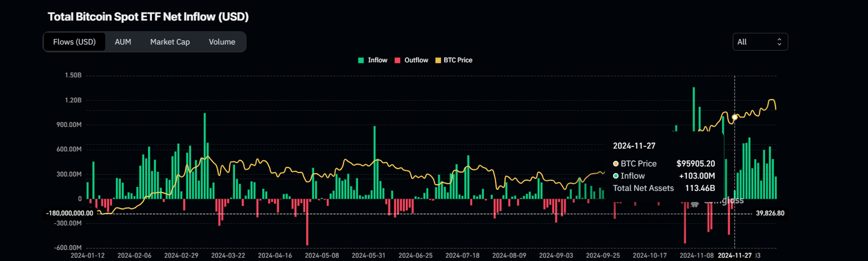Click the green Inflow legend square
868x261 pixels.
click(361, 60)
